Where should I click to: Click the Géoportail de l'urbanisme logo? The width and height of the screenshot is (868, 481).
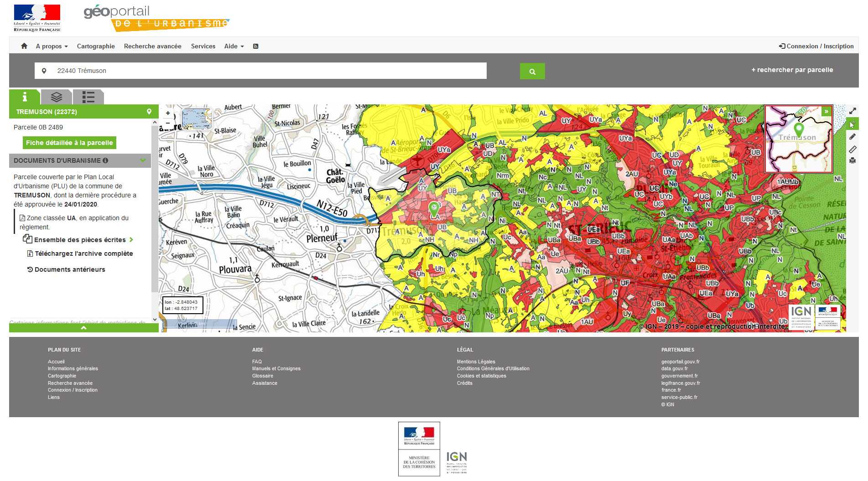tap(156, 18)
